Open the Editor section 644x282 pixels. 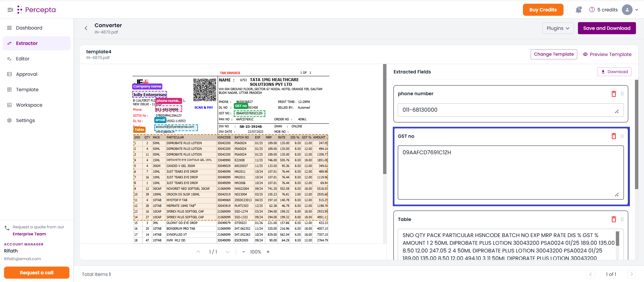37,59
